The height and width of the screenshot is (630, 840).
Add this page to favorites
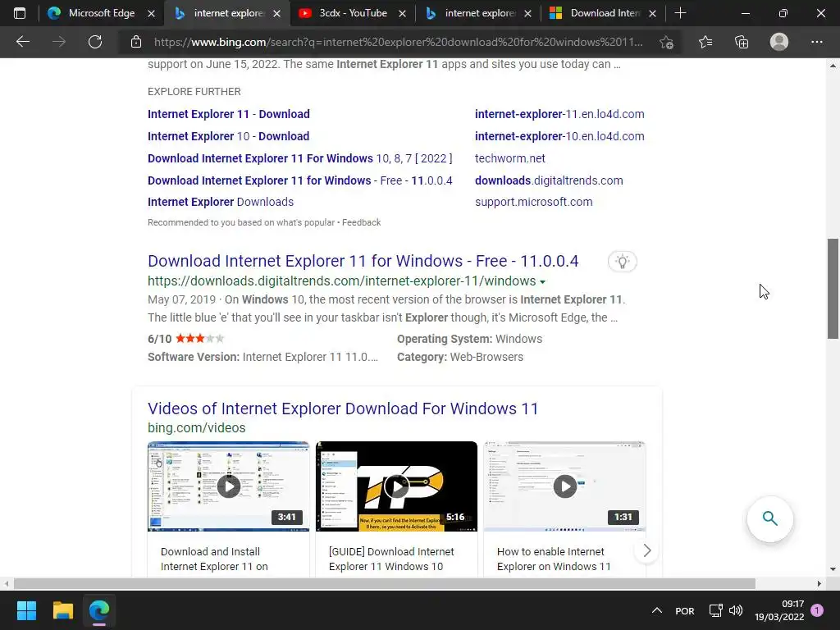click(x=666, y=42)
